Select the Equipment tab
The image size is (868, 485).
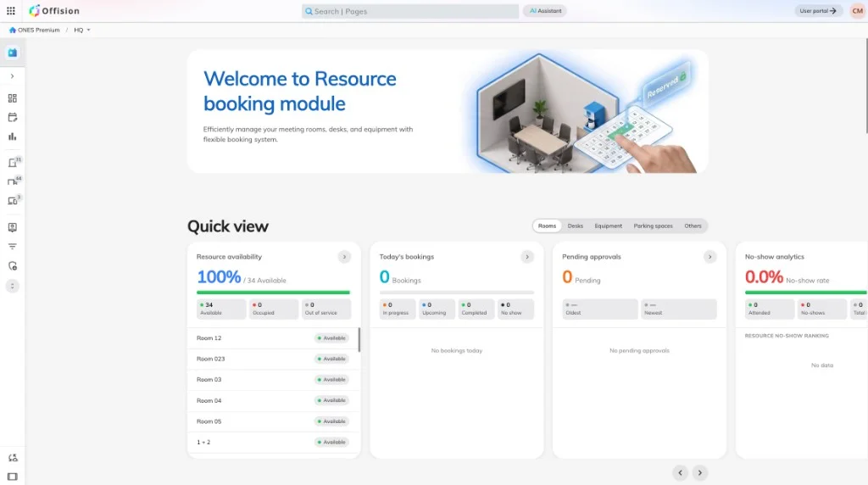coord(609,226)
